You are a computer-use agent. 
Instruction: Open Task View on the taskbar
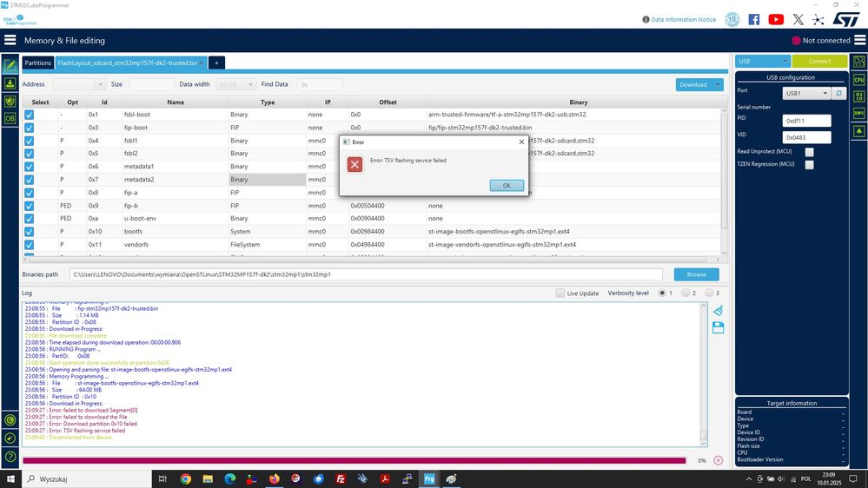pos(162,478)
